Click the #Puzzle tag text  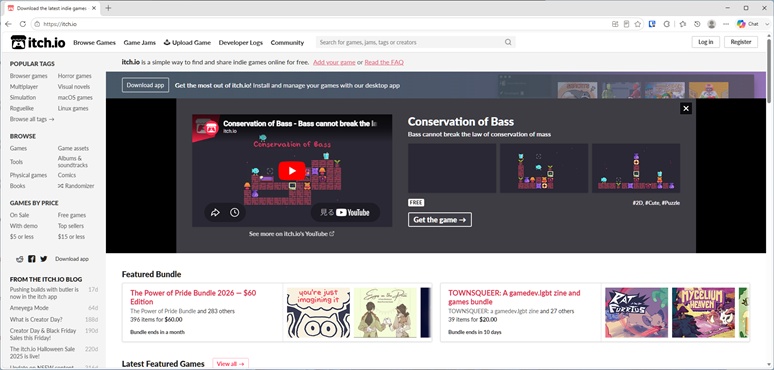[671, 203]
